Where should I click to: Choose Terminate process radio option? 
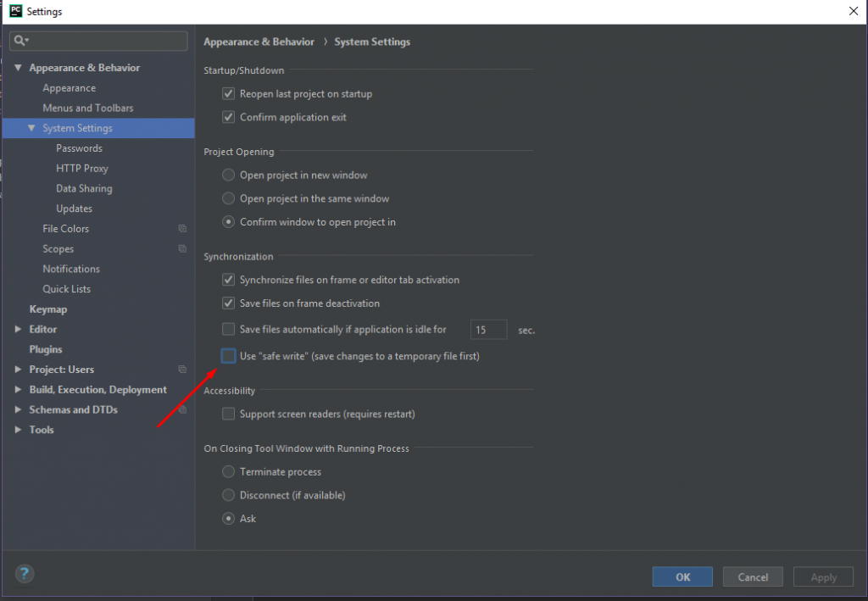pyautogui.click(x=228, y=472)
